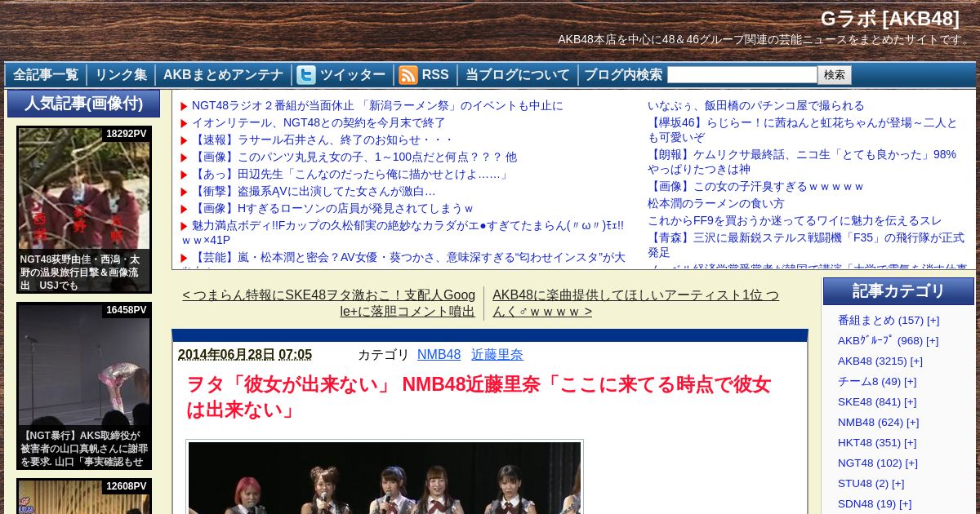Open 全記事一覧 in the navigation bar

pyautogui.click(x=46, y=75)
